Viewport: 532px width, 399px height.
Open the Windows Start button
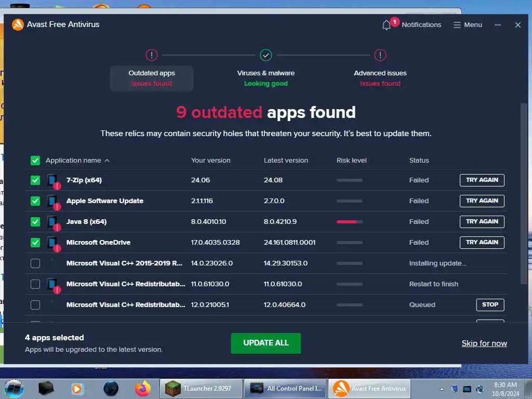tap(14, 389)
